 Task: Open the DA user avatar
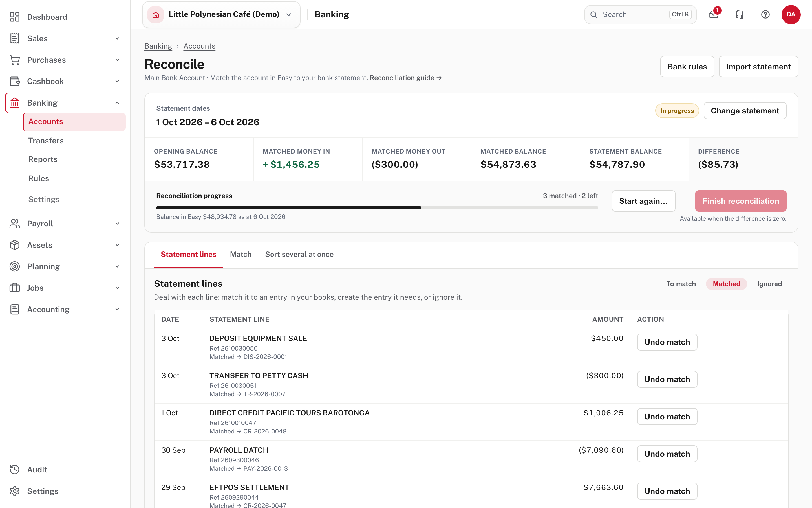791,14
